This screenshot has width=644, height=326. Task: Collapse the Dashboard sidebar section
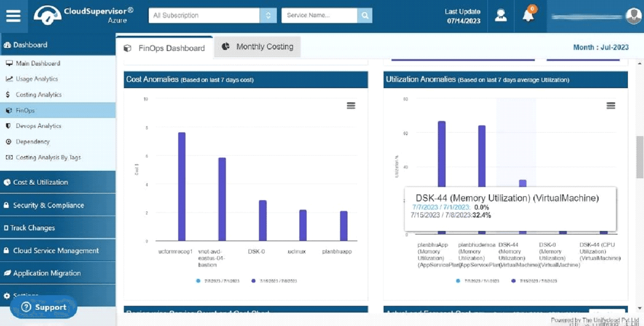click(x=58, y=45)
